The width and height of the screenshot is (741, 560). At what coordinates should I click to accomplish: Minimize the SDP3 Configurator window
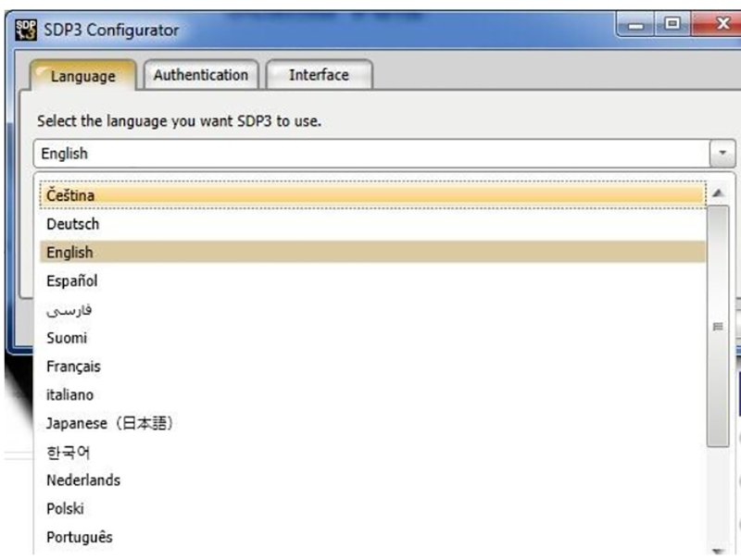click(x=635, y=24)
